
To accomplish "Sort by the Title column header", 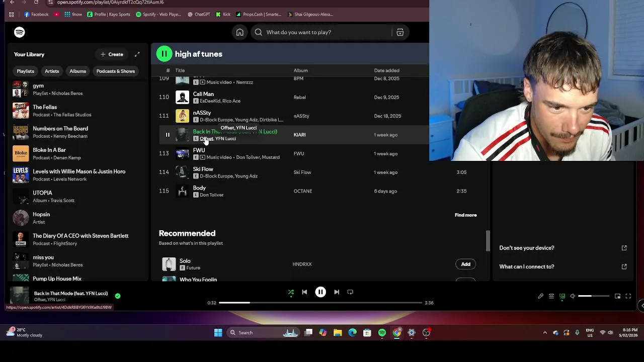I will (180, 70).
